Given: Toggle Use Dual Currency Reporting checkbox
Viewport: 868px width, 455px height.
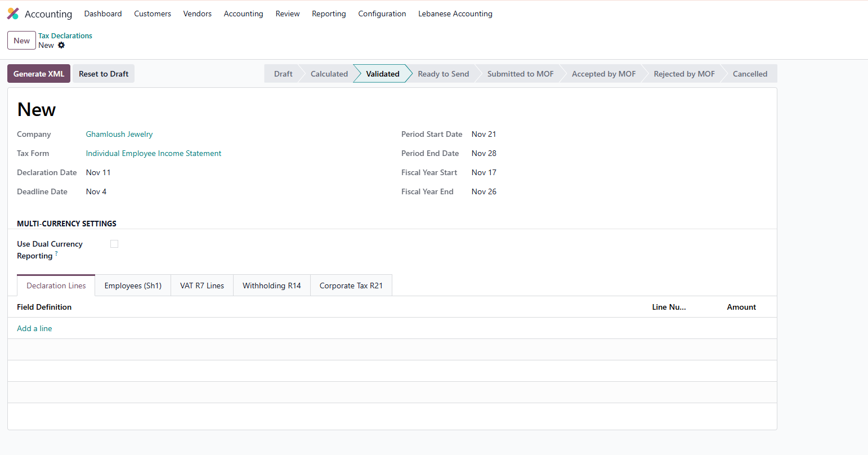Looking at the screenshot, I should (x=114, y=244).
